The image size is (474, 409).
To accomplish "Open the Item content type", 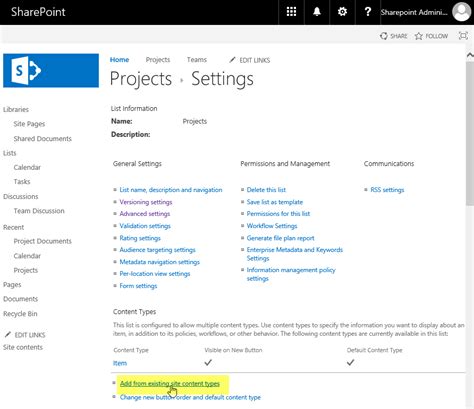I will click(120, 363).
